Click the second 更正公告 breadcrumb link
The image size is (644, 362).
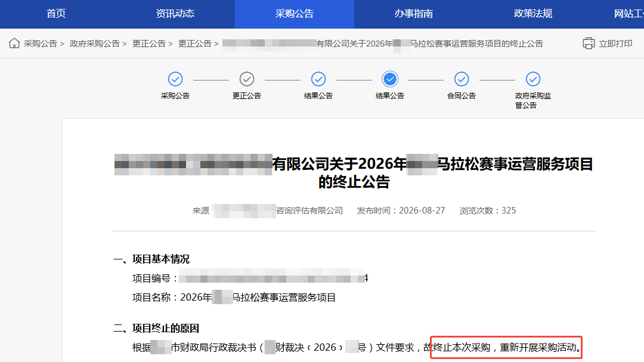point(194,44)
